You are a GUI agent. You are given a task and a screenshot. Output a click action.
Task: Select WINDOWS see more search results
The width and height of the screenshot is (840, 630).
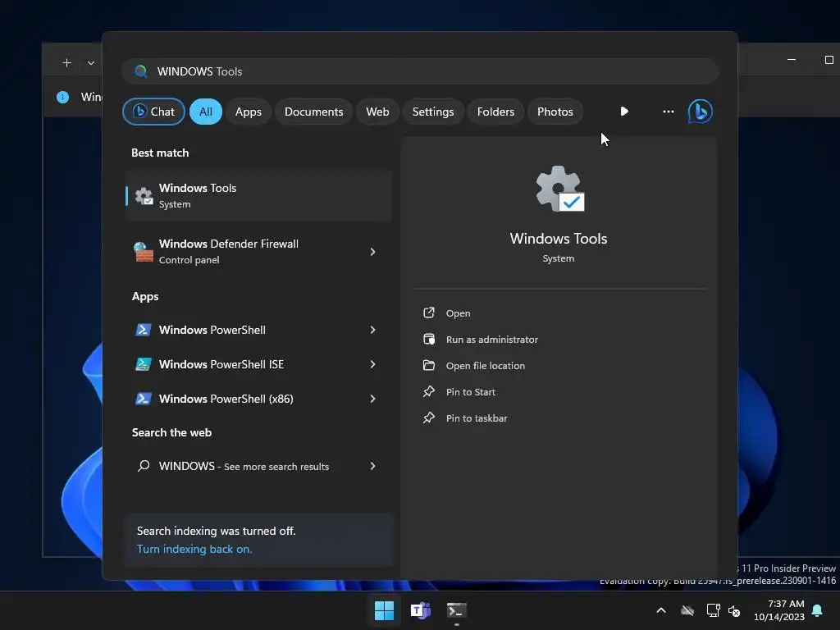[258, 466]
